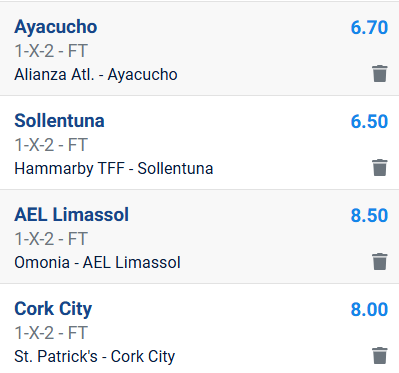Viewport: 399px width, 373px height.
Task: Click the 8.50 odds value
Action: pyautogui.click(x=369, y=215)
